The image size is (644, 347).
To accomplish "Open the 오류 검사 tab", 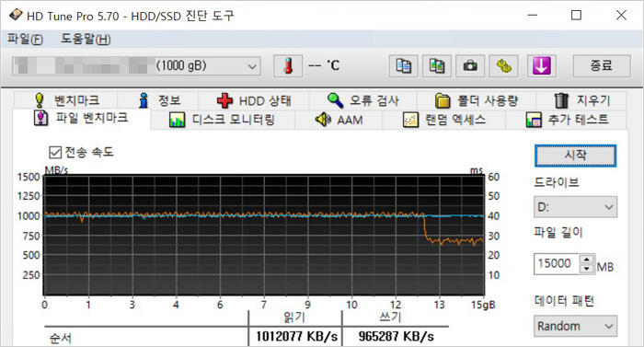I will pyautogui.click(x=363, y=100).
